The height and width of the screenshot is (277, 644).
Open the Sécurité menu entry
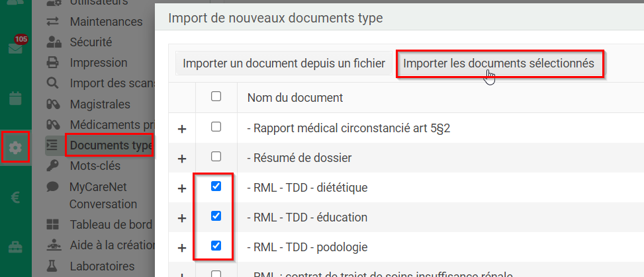tap(91, 42)
